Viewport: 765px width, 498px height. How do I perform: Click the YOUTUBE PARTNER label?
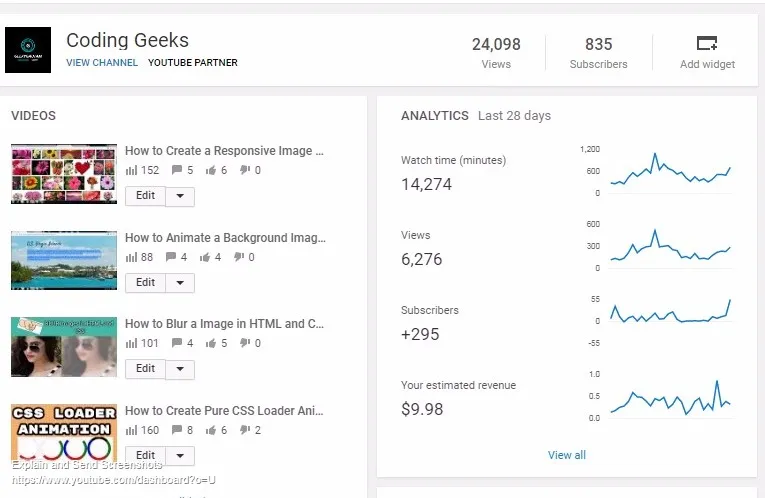[193, 62]
